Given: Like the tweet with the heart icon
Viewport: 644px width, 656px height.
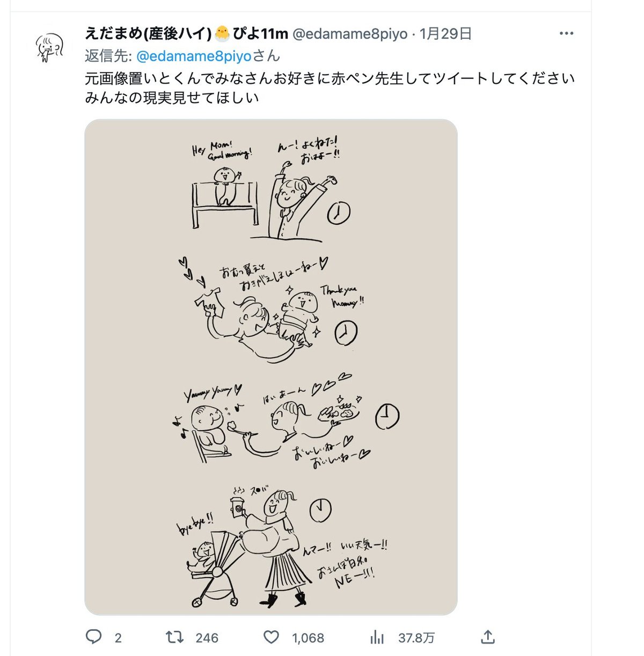Looking at the screenshot, I should tap(272, 637).
